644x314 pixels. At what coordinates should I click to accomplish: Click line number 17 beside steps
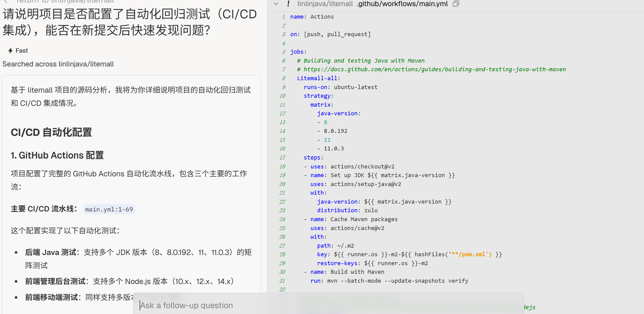click(x=282, y=158)
